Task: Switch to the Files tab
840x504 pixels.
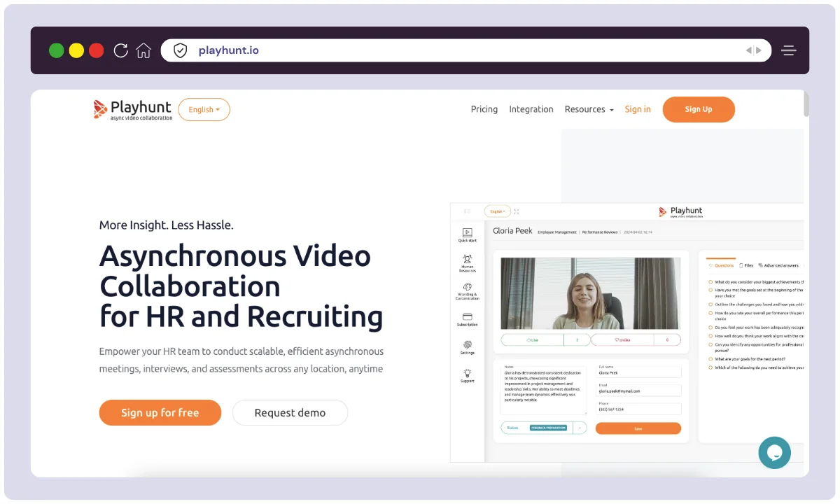Action: tap(746, 265)
